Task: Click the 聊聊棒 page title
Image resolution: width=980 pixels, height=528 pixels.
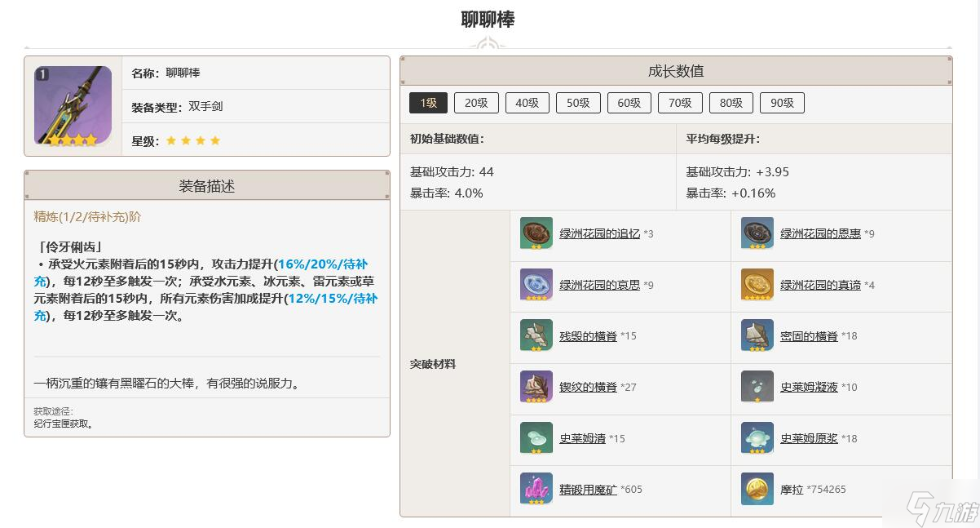Action: tap(488, 20)
